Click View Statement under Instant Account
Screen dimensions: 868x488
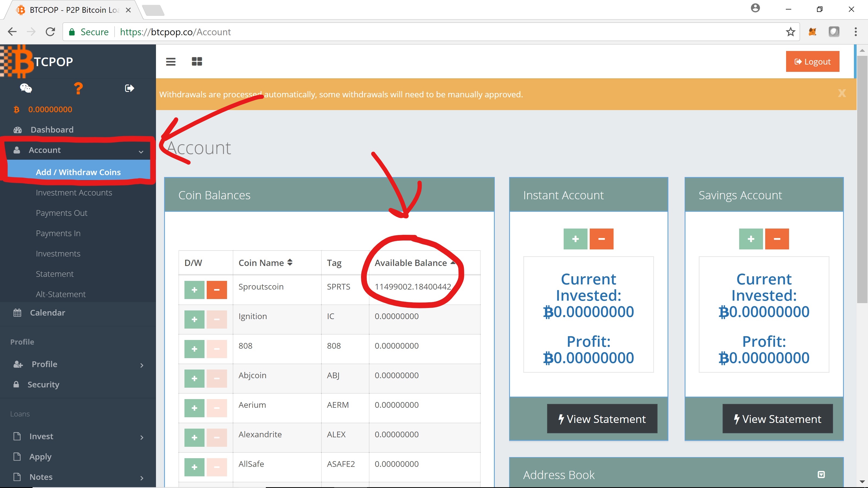tap(602, 419)
